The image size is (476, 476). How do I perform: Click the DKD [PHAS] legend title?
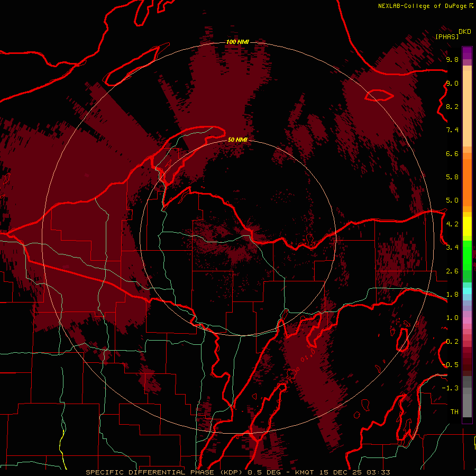click(x=453, y=34)
